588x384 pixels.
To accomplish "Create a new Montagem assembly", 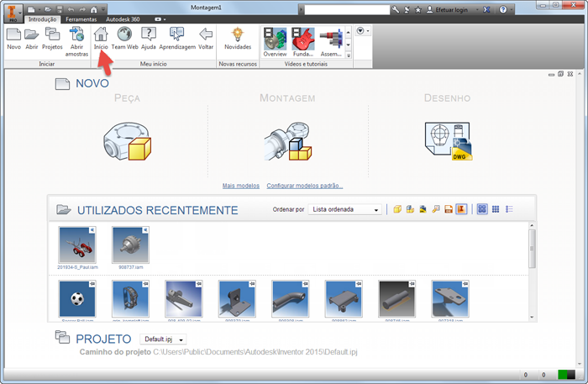I will [x=288, y=141].
